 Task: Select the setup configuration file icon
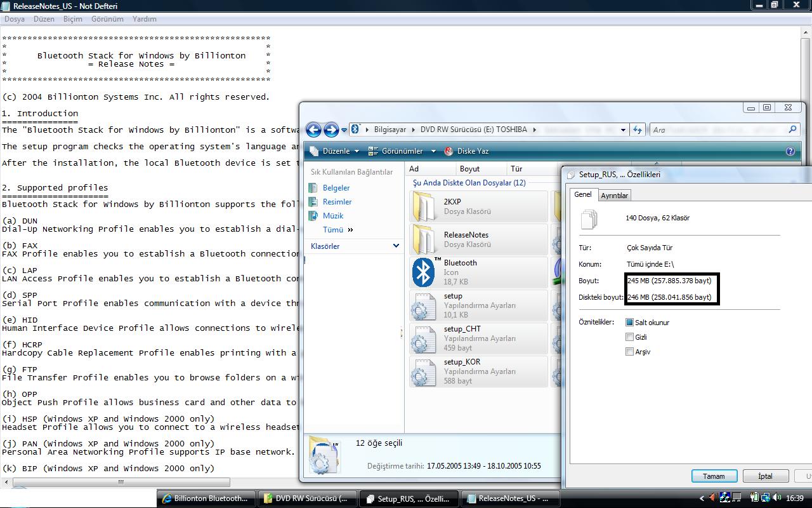(423, 305)
